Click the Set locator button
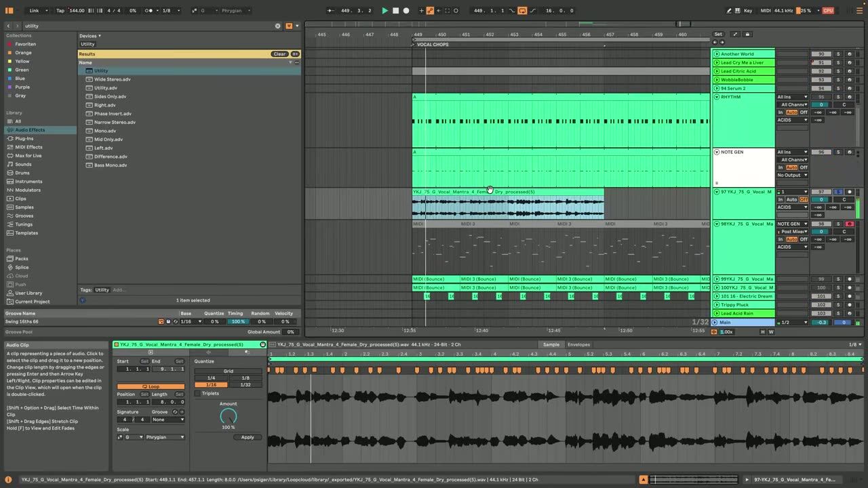The image size is (868, 488). tap(718, 35)
